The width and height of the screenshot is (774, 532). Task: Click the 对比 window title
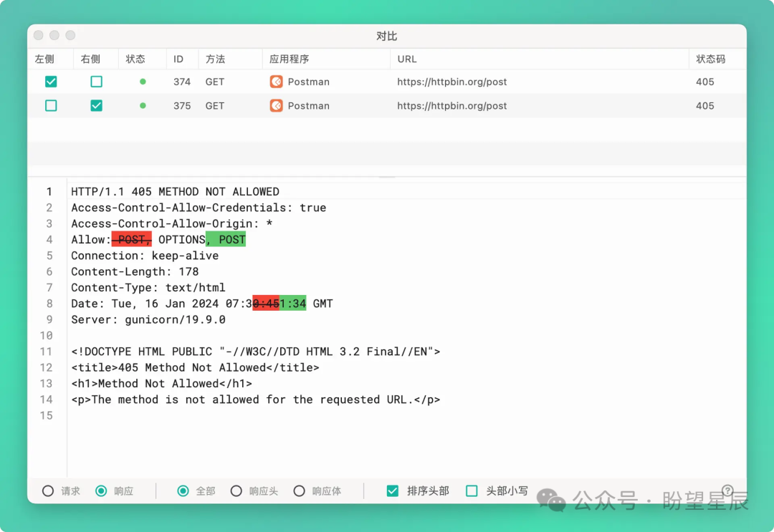coord(386,36)
